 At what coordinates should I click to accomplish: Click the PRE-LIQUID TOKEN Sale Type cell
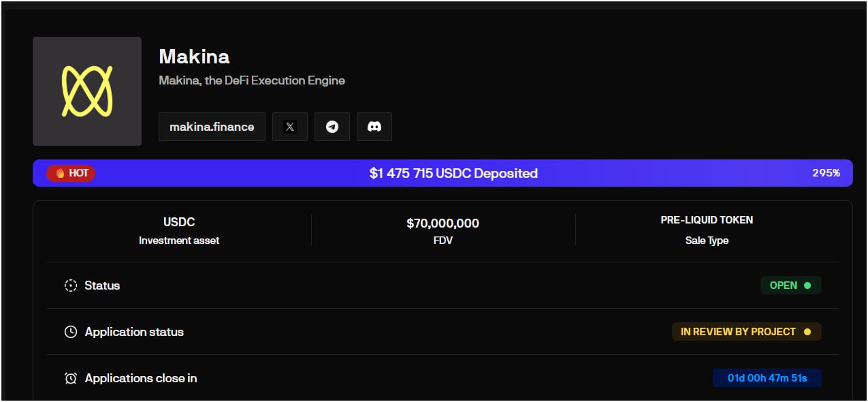point(707,229)
